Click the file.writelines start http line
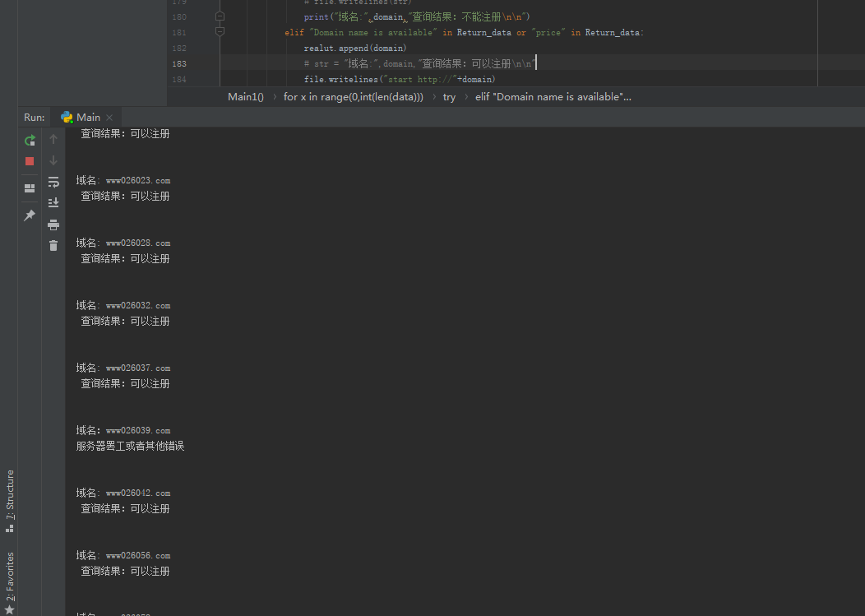 point(400,80)
